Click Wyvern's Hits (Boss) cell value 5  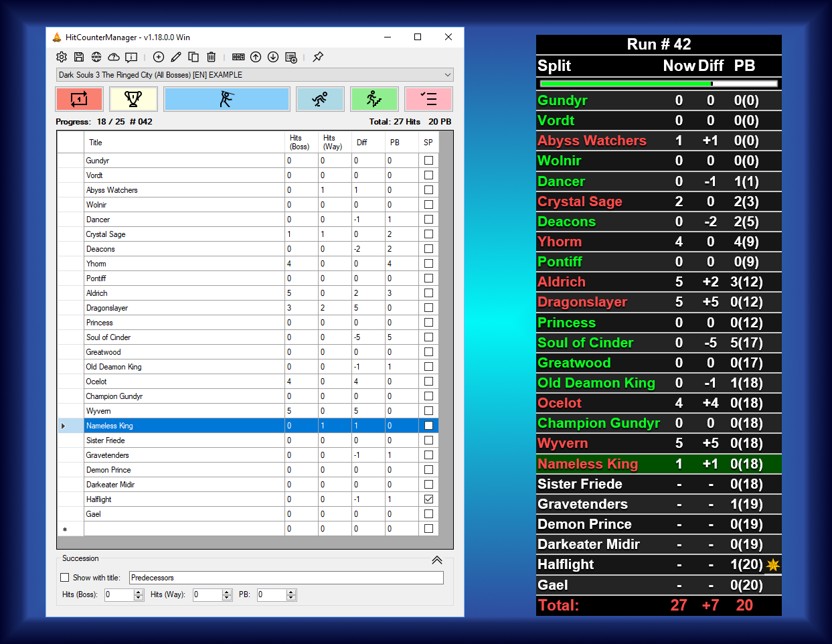(x=301, y=411)
